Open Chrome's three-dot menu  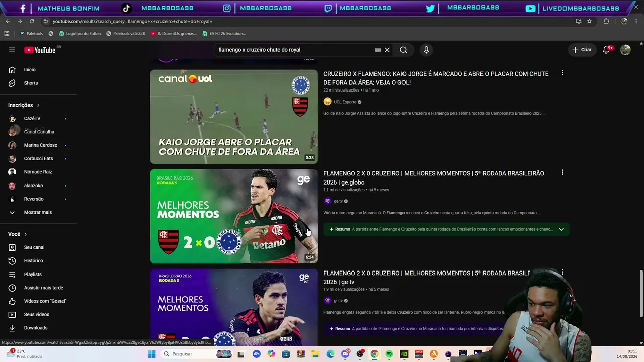pos(636,21)
